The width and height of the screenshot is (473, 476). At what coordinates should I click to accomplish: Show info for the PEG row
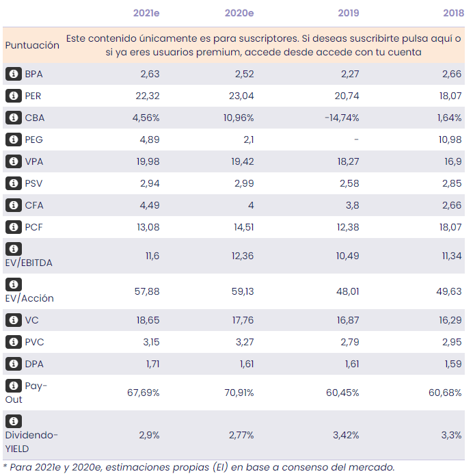tap(13, 140)
